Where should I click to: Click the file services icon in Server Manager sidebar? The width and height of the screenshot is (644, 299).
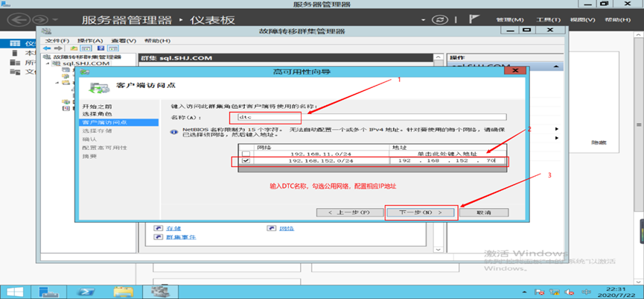[x=15, y=72]
